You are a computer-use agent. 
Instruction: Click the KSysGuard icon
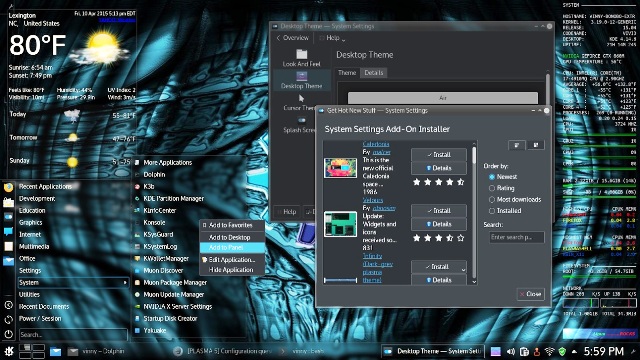(137, 235)
